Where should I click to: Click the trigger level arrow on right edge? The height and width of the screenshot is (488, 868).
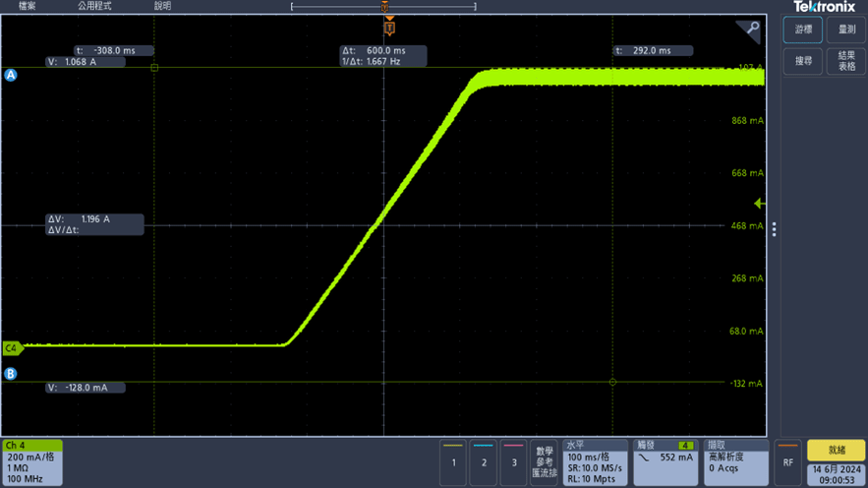759,204
